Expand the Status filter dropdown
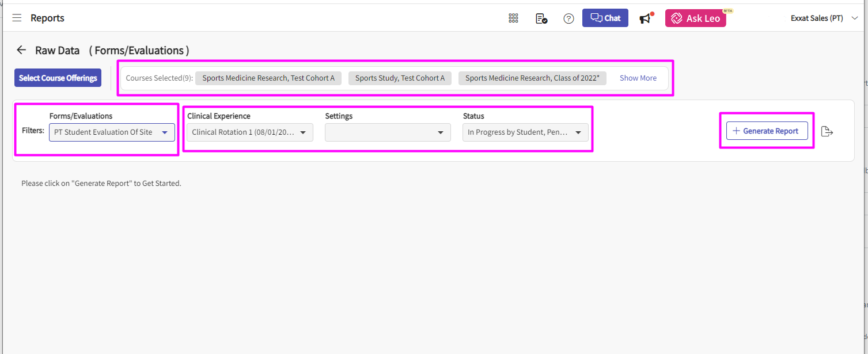868x354 pixels. [525, 132]
